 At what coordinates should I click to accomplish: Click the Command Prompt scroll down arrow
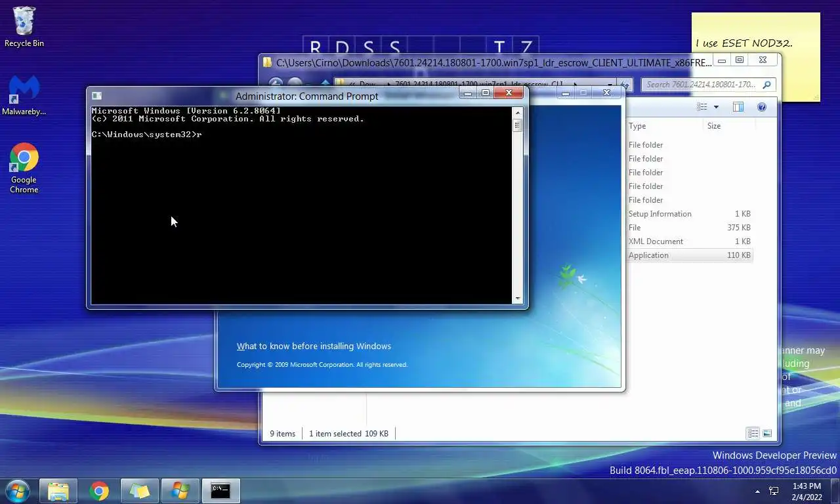tap(517, 299)
